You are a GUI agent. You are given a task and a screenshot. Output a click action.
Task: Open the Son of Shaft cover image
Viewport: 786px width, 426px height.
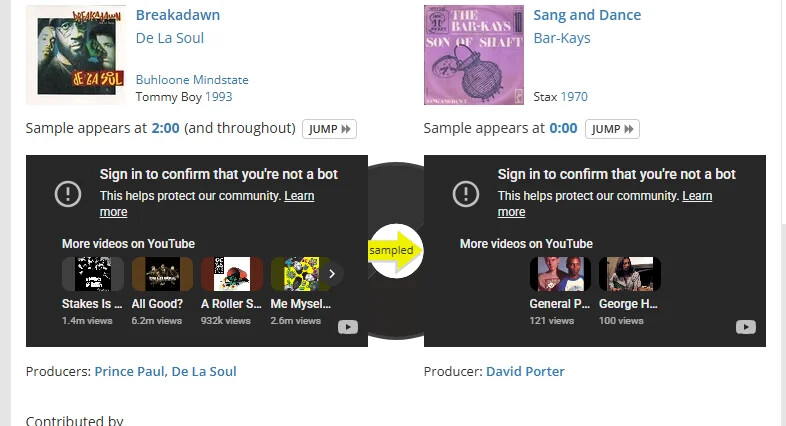[473, 54]
